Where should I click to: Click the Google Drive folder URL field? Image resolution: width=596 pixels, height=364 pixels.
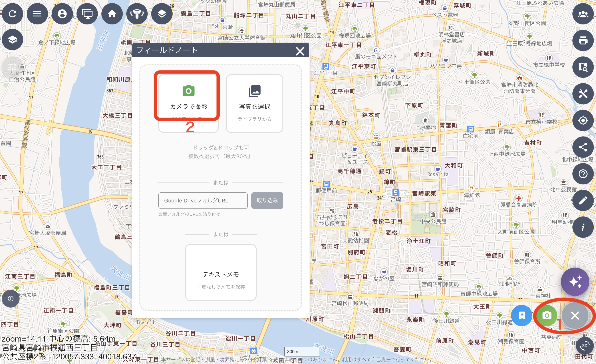click(203, 200)
